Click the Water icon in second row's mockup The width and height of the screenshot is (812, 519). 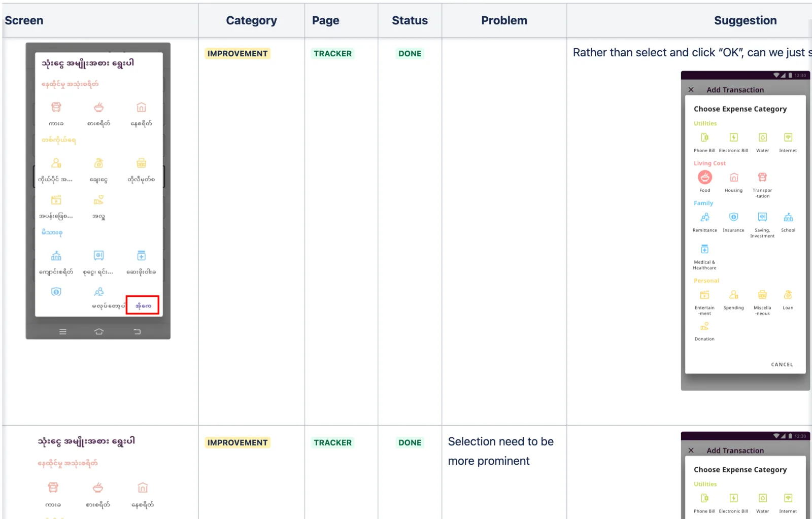763,498
